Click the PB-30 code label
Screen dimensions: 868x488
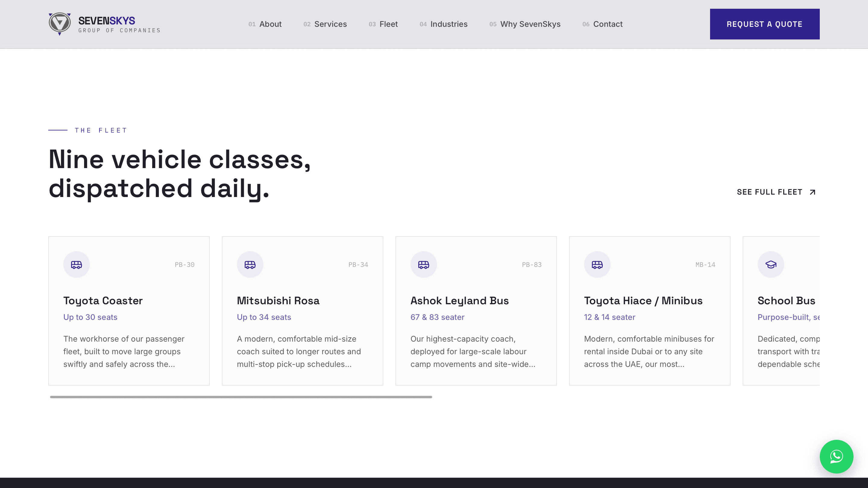click(184, 265)
